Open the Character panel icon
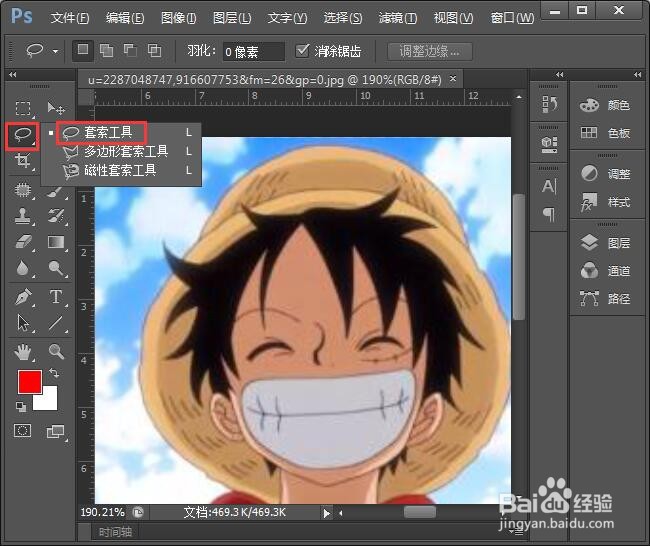650x546 pixels. point(549,186)
